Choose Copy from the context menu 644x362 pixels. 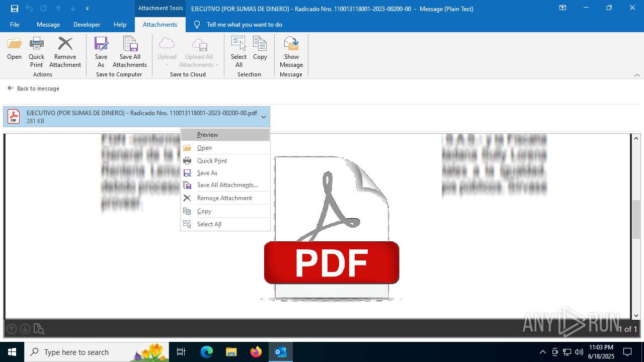click(225, 211)
